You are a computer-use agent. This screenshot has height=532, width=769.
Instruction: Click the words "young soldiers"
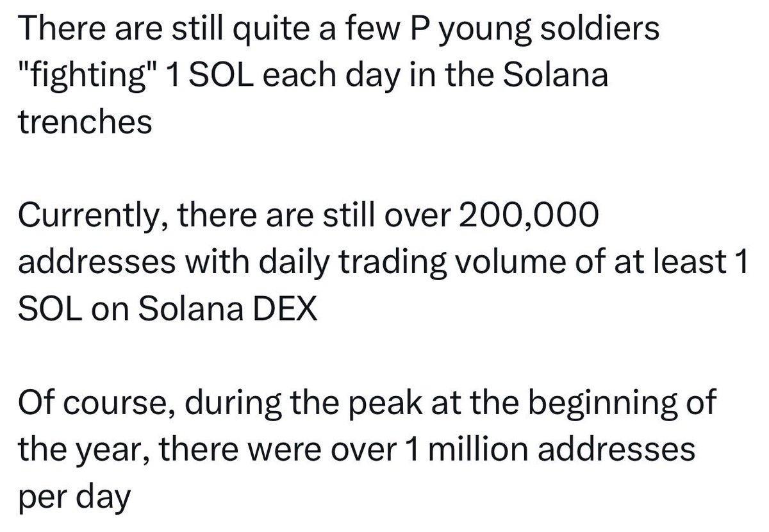(546, 31)
